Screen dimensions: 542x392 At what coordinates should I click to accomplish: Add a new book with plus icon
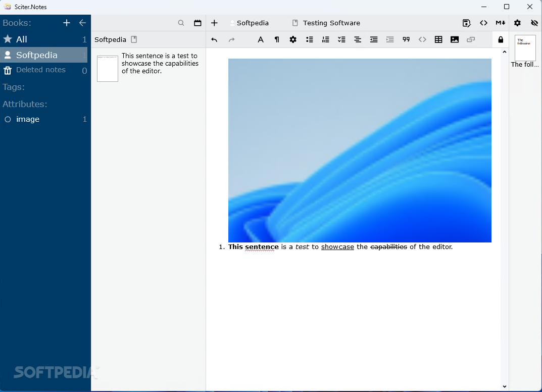point(67,23)
